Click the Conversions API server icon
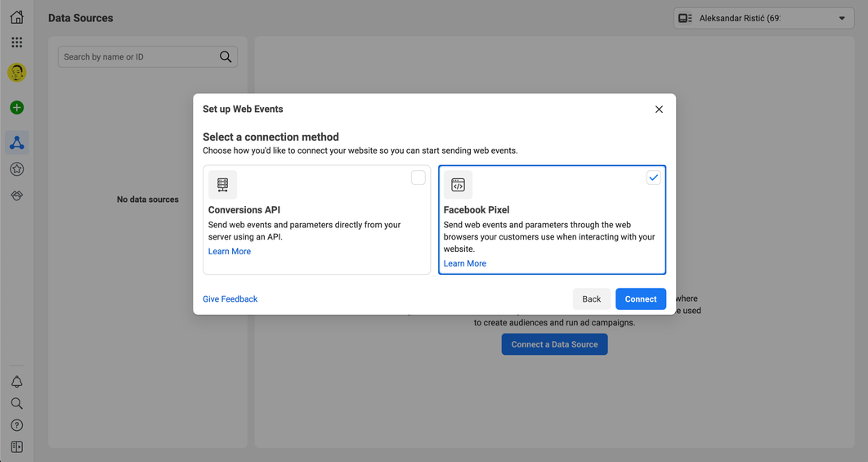868x462 pixels. point(222,185)
